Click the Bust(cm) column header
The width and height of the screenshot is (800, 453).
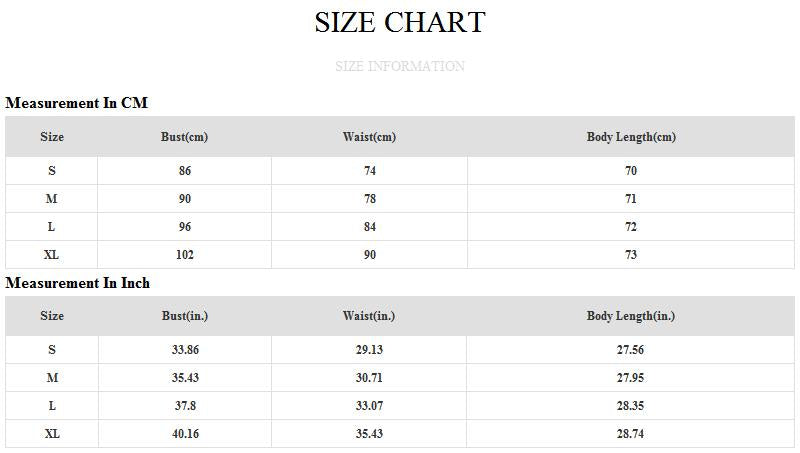pyautogui.click(x=184, y=137)
